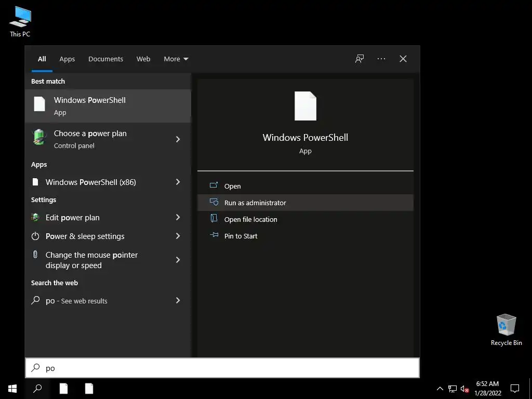The image size is (532, 399).
Task: Open the clock showing 6:52 AM
Action: (x=487, y=389)
